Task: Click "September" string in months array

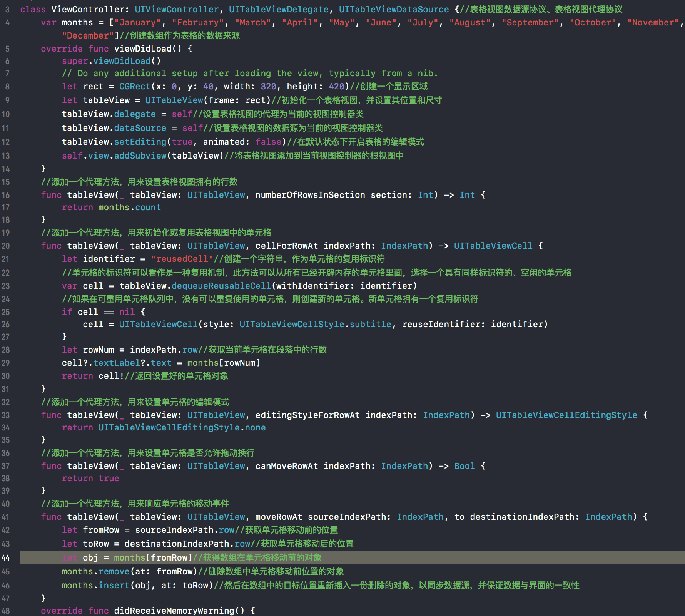Action: 530,23
